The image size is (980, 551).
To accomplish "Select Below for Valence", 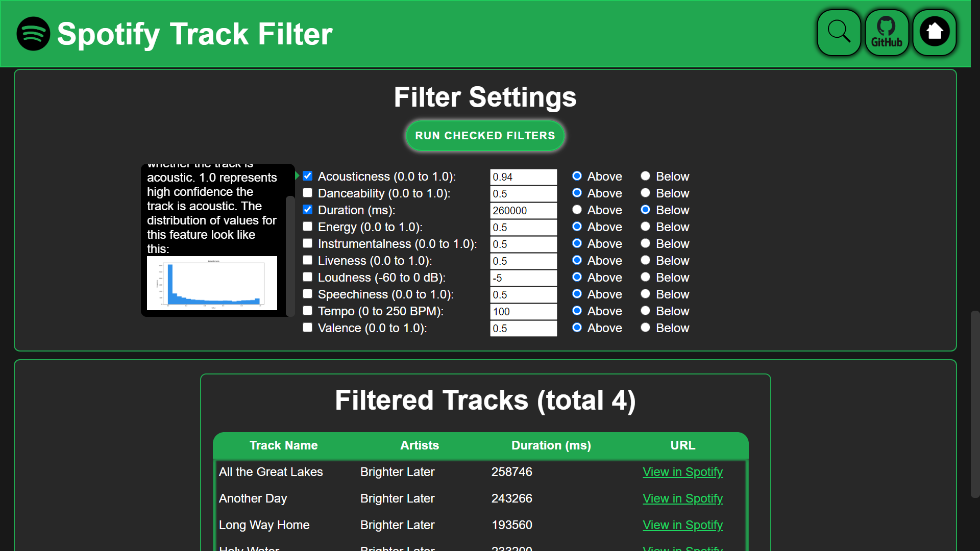I will click(x=645, y=328).
